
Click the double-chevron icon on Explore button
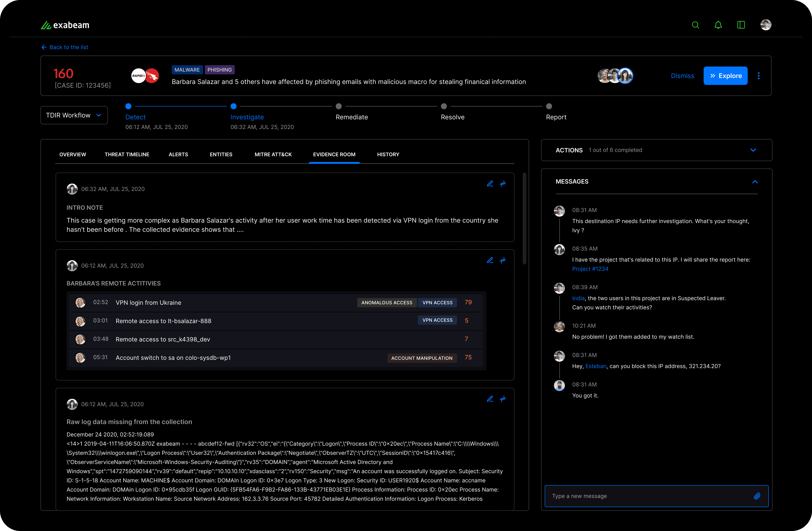[713, 76]
